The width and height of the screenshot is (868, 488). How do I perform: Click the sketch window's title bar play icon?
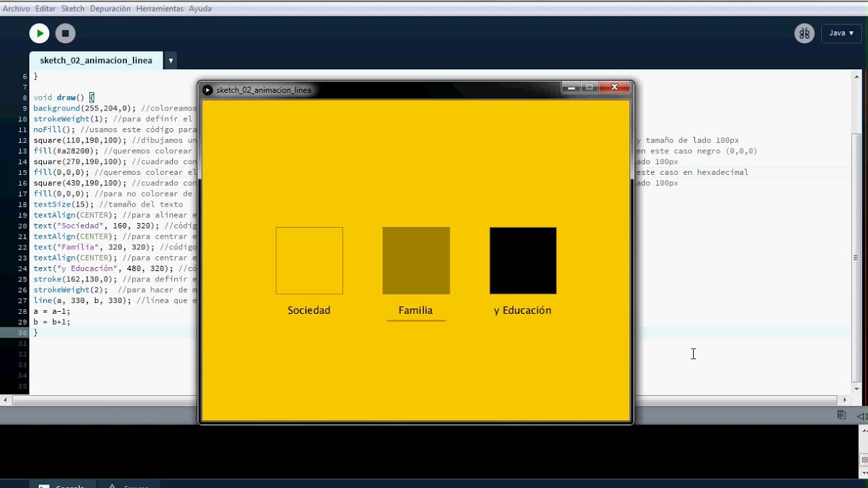pos(208,90)
